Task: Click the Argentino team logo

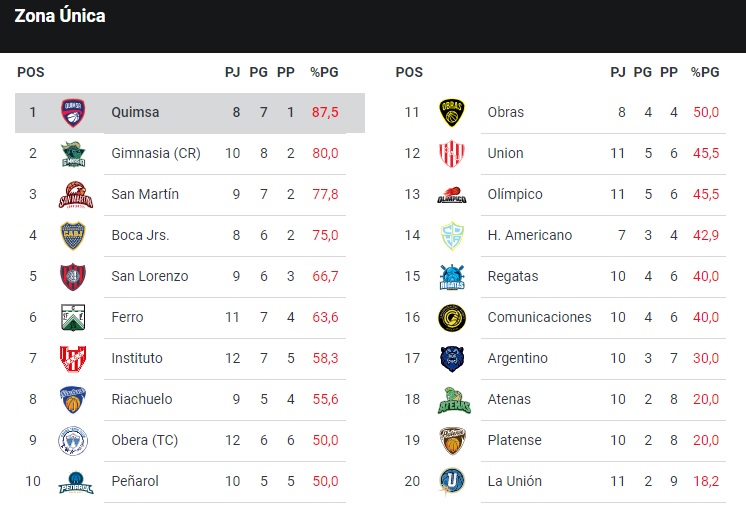Action: 452,358
